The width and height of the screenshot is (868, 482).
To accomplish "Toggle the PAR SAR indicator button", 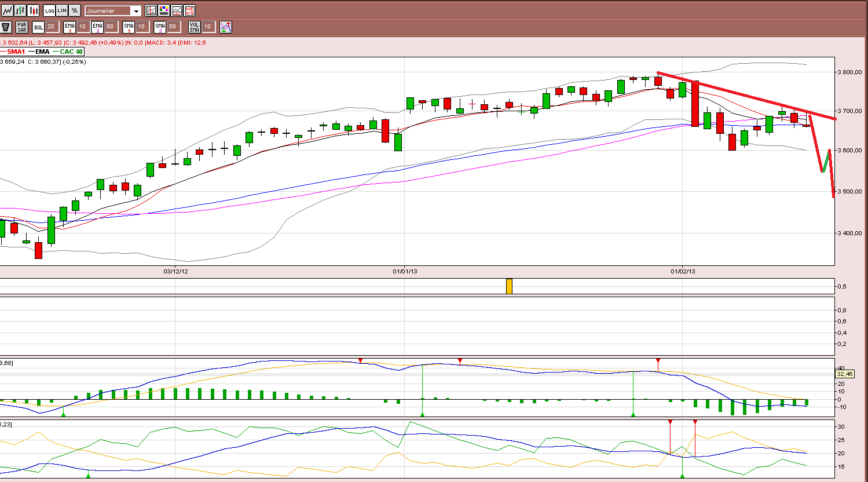I will 22,27.
